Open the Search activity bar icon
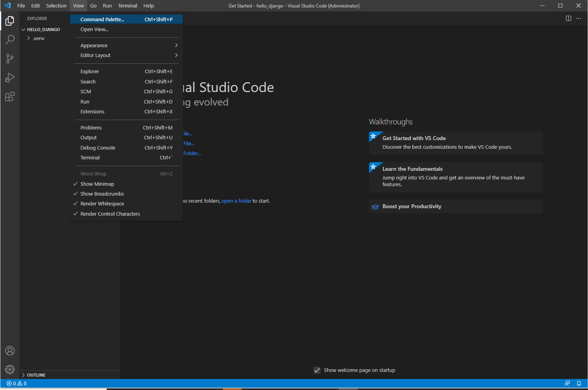 click(10, 39)
